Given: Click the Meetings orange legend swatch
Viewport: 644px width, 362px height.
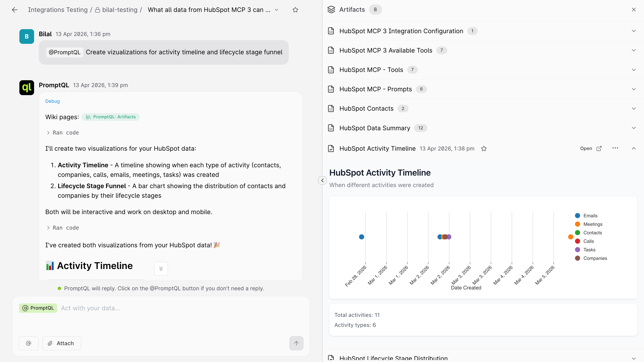Looking at the screenshot, I should [577, 224].
